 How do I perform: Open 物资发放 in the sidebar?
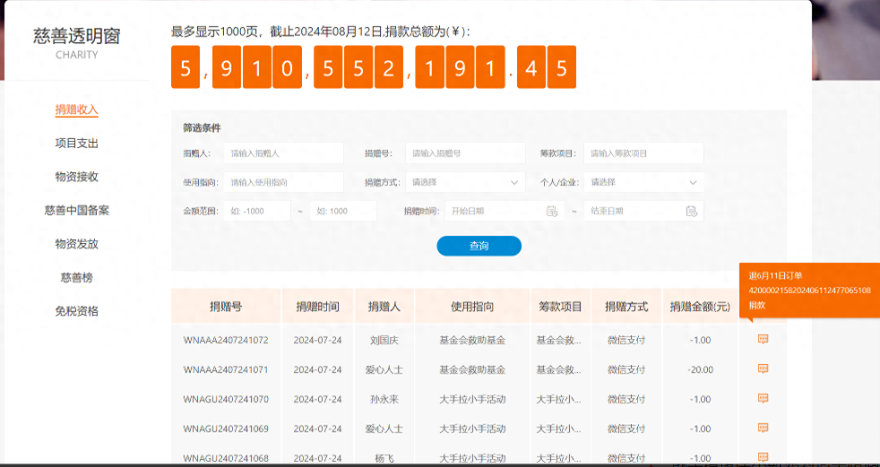pos(77,244)
